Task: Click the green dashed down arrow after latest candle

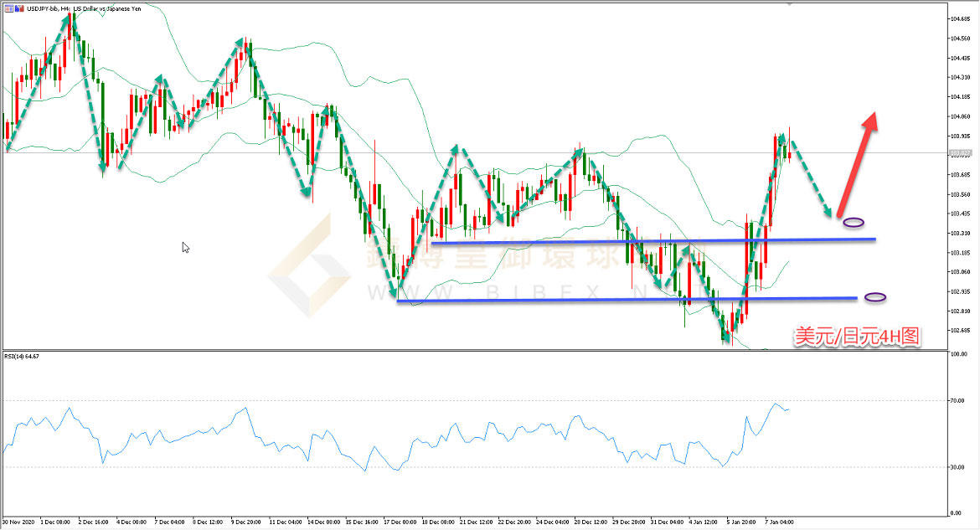Action: (812, 179)
